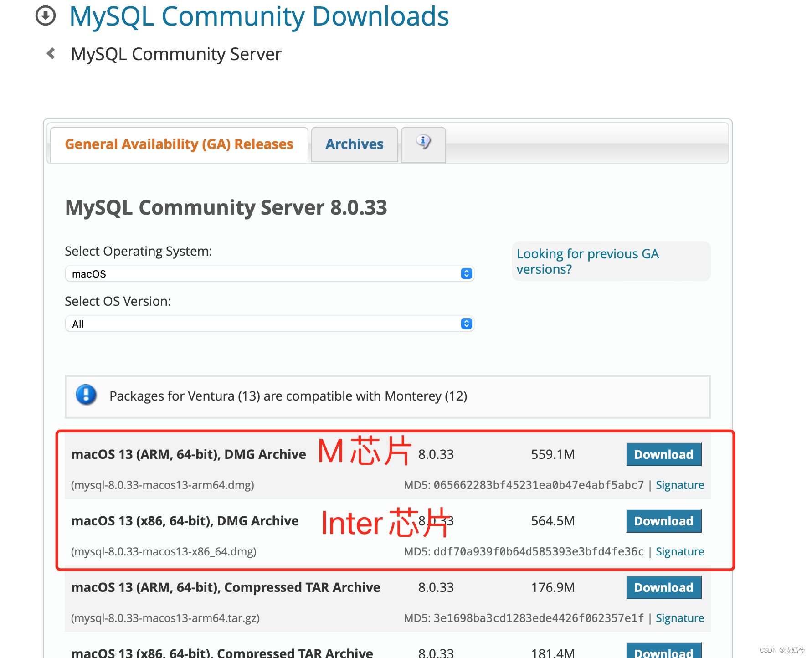Click the 176.9M size value
Screen dimensions: 812x658
(x=553, y=587)
